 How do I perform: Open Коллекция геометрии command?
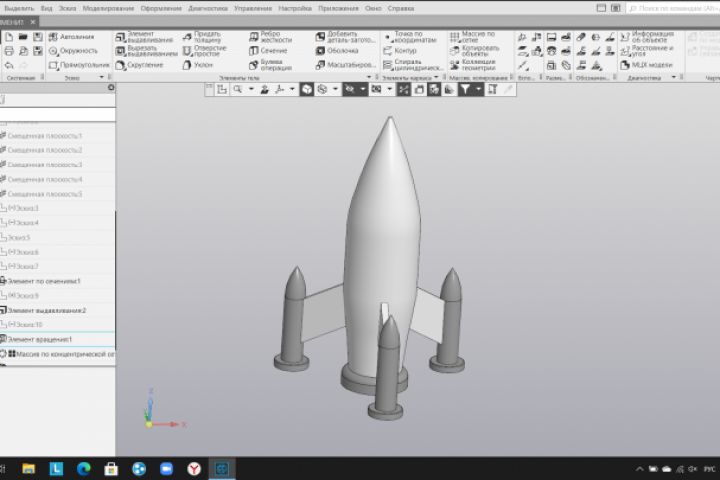pyautogui.click(x=473, y=65)
